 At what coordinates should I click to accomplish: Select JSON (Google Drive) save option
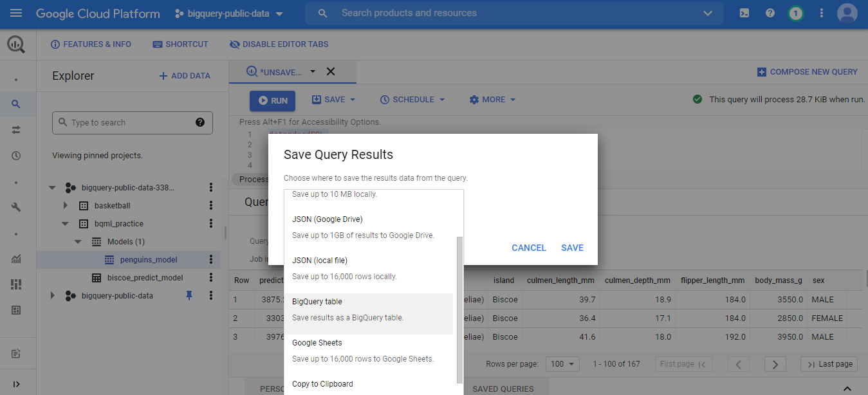[x=369, y=227]
